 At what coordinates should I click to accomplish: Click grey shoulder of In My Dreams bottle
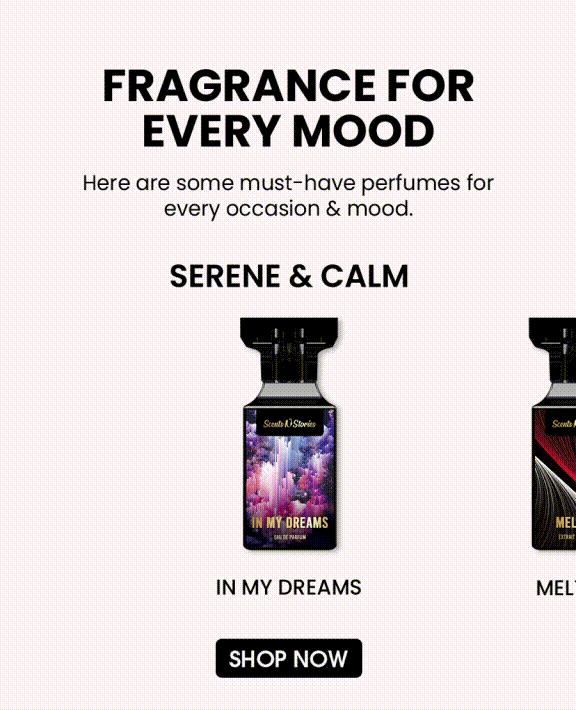[x=289, y=390]
